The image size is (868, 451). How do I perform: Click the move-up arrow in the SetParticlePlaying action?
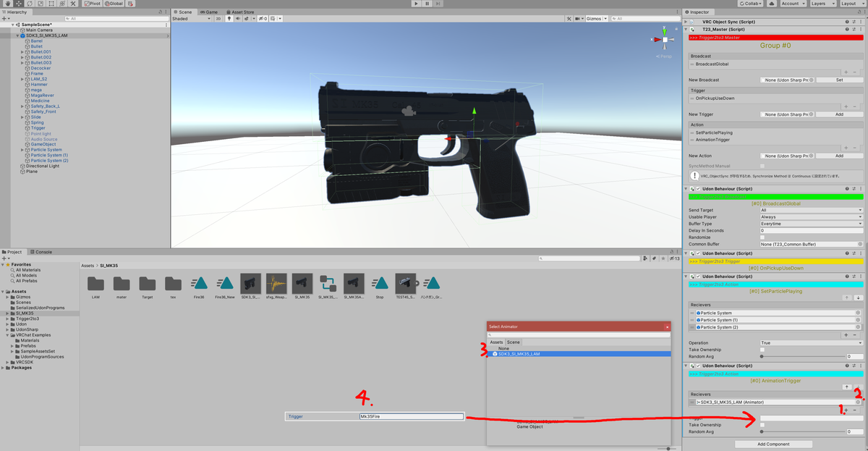pyautogui.click(x=846, y=298)
